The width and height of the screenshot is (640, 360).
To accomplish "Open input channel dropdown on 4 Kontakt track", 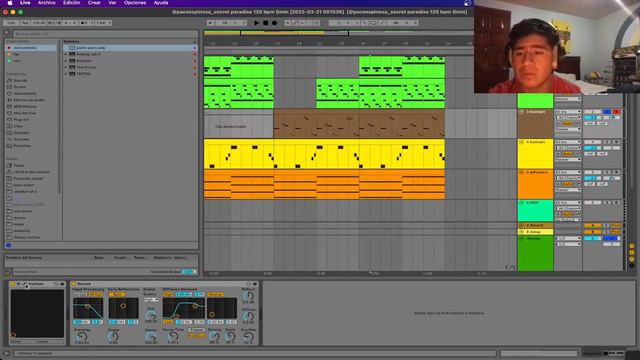I will tap(568, 148).
